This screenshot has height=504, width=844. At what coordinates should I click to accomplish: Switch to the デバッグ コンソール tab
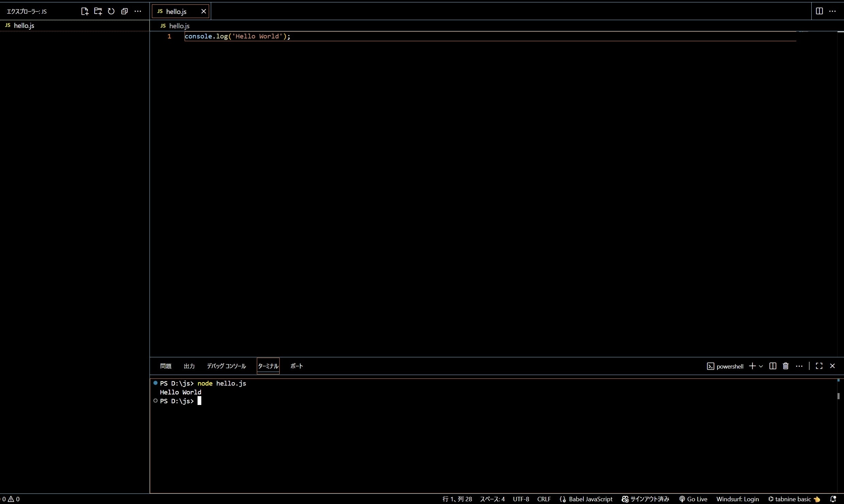pos(226,366)
